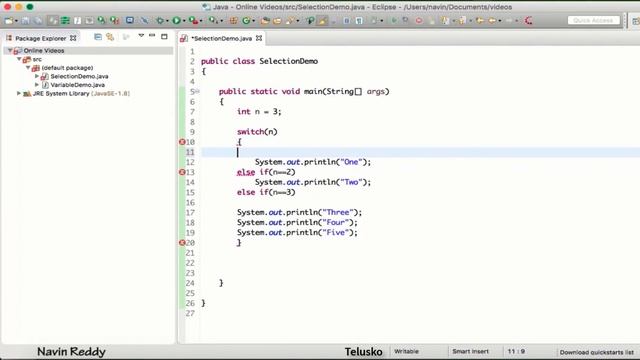Click the error marker on line 13

pos(182,172)
